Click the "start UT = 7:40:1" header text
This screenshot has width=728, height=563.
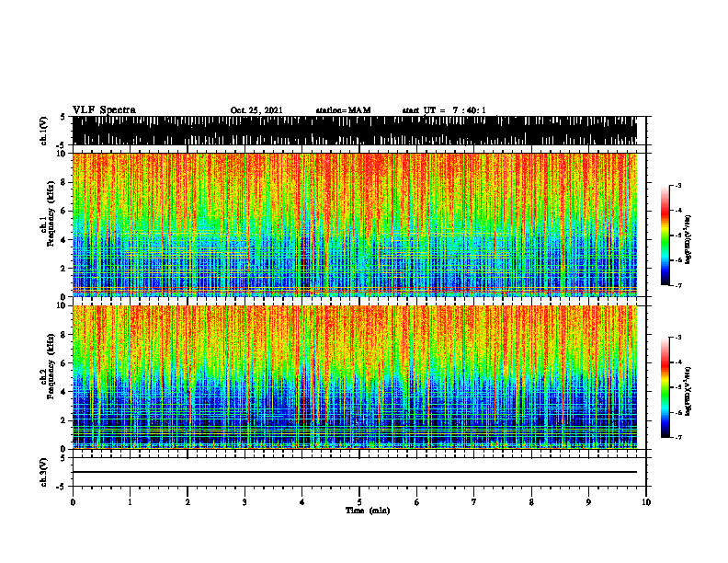(x=444, y=110)
